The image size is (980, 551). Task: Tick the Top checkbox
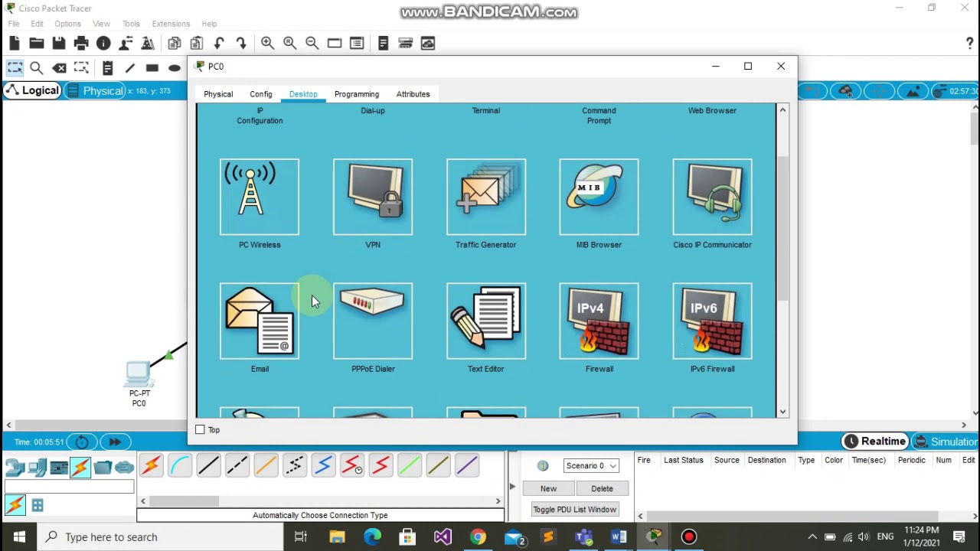tap(201, 430)
